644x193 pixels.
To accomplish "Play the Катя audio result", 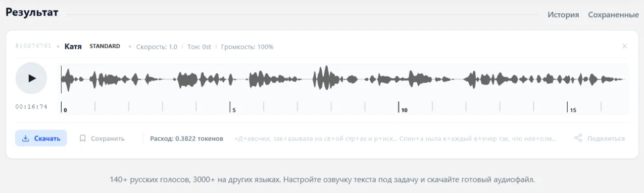I will click(x=31, y=78).
